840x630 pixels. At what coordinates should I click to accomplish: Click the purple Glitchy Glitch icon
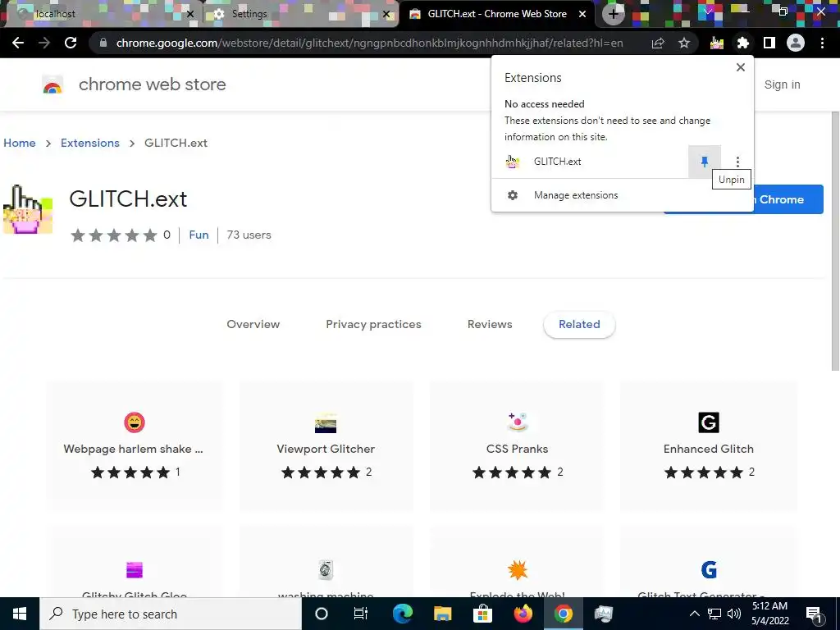134,570
